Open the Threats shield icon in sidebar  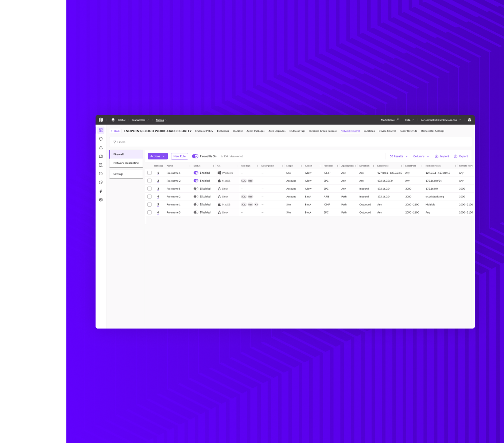coord(101,139)
